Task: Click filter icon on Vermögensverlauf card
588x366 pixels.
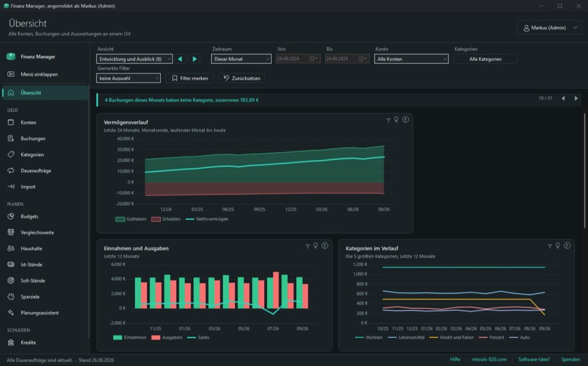Action: pos(388,120)
